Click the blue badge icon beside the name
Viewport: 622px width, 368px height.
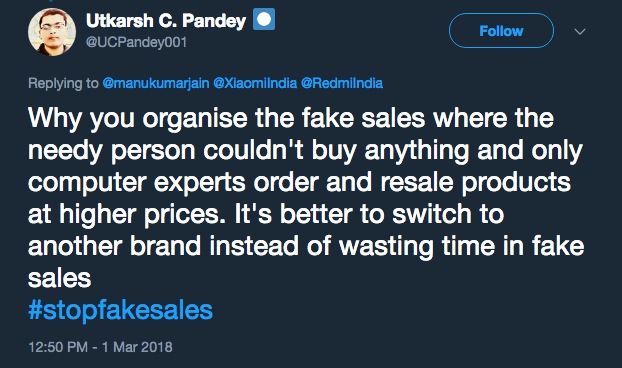click(264, 19)
